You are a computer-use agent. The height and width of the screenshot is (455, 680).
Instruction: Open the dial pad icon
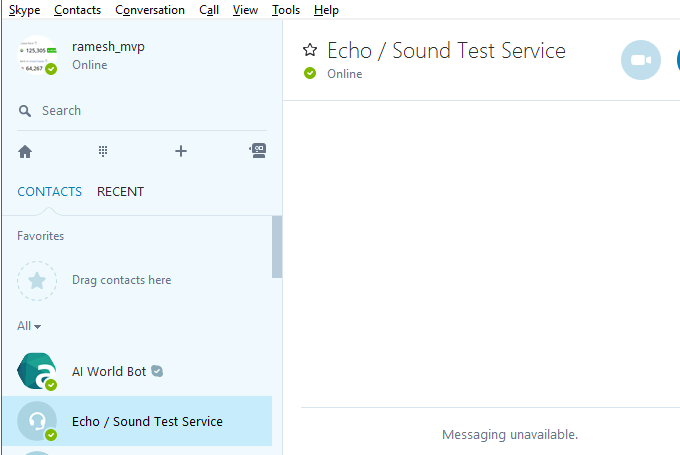[x=103, y=151]
